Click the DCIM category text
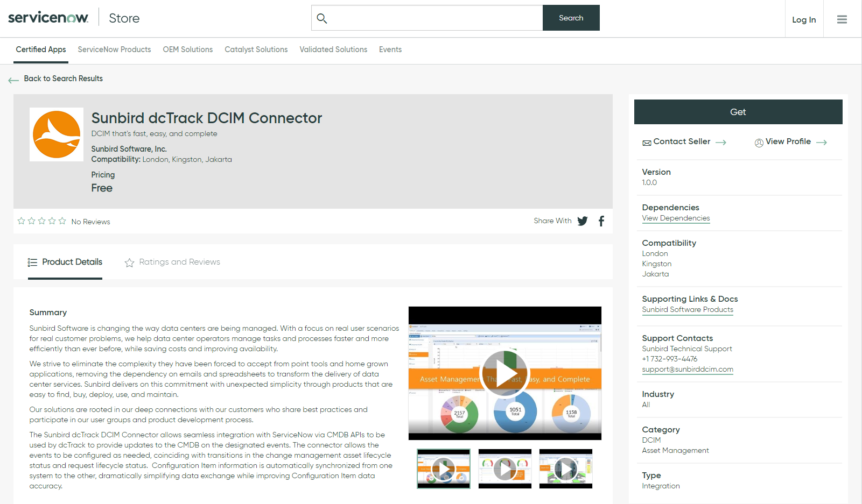Screen dimensions: 862x504 (x=651, y=440)
